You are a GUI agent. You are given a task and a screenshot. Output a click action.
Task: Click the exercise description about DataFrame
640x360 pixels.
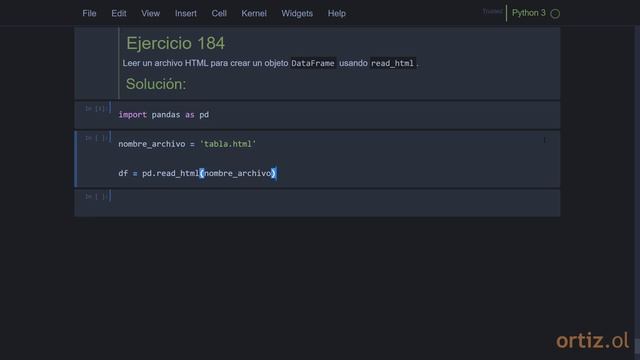271,63
